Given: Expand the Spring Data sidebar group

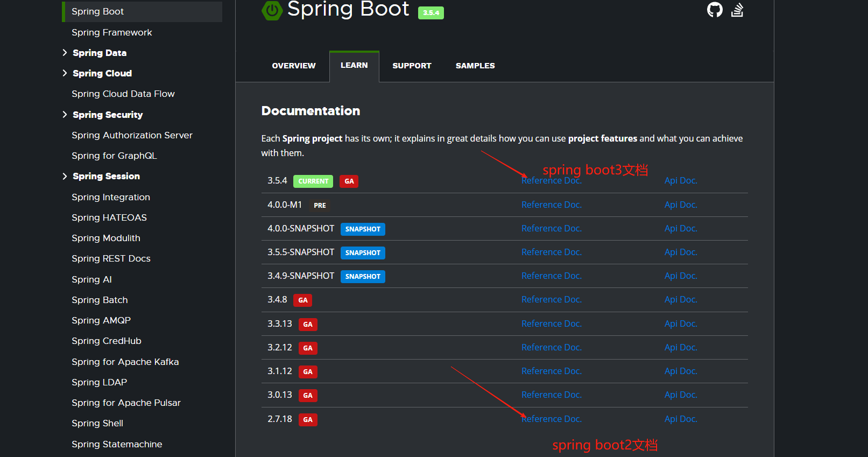Looking at the screenshot, I should click(65, 53).
